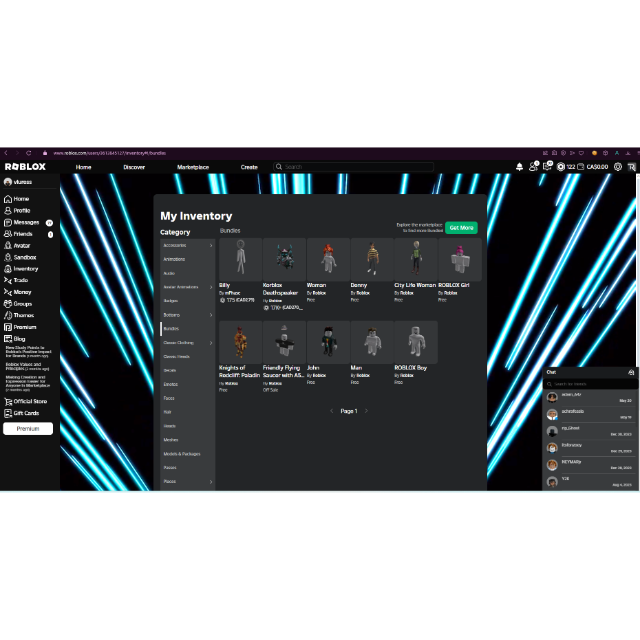Go to Discover in top navigation
This screenshot has width=640, height=640.
pyautogui.click(x=134, y=167)
